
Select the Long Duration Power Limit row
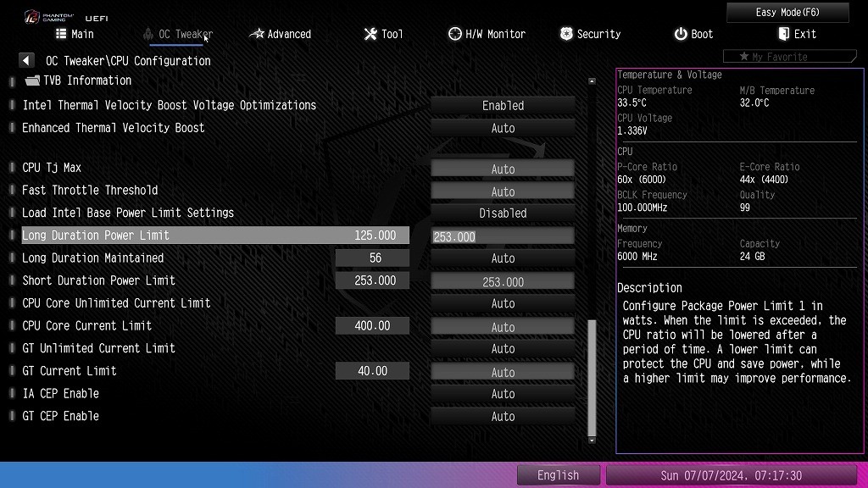[x=215, y=236]
